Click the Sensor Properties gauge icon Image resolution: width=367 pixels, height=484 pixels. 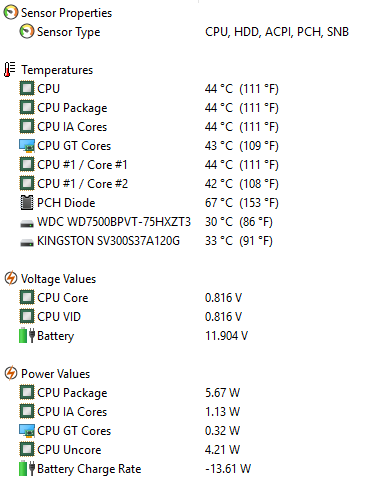[x=10, y=13]
